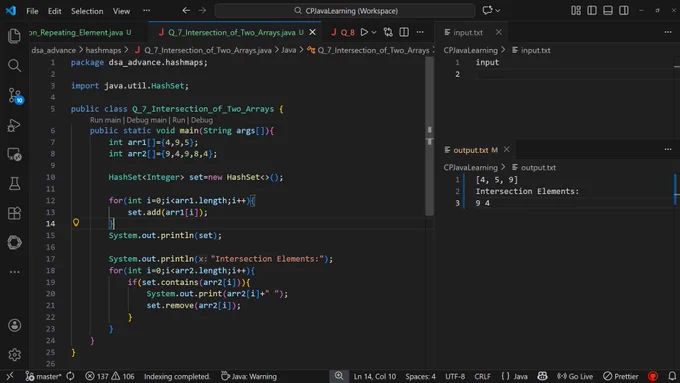Click the Prettier status item
Image resolution: width=680 pixels, height=383 pixels.
[x=621, y=376]
